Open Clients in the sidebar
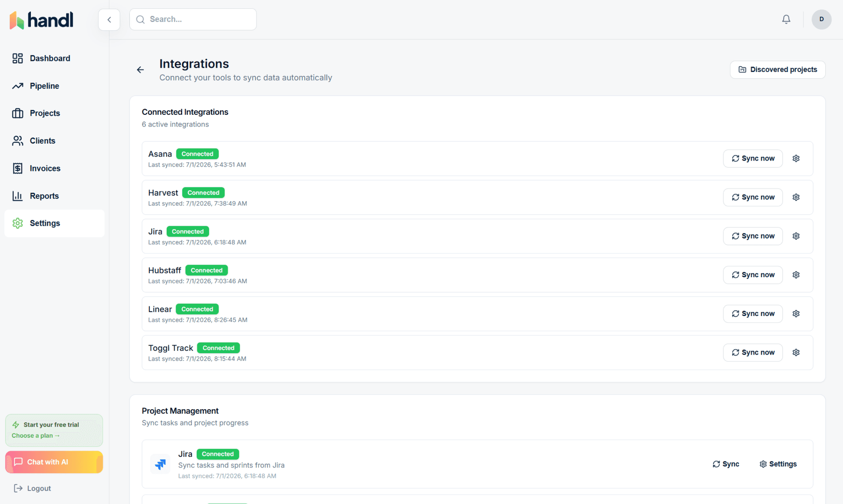The width and height of the screenshot is (843, 504). click(55, 140)
